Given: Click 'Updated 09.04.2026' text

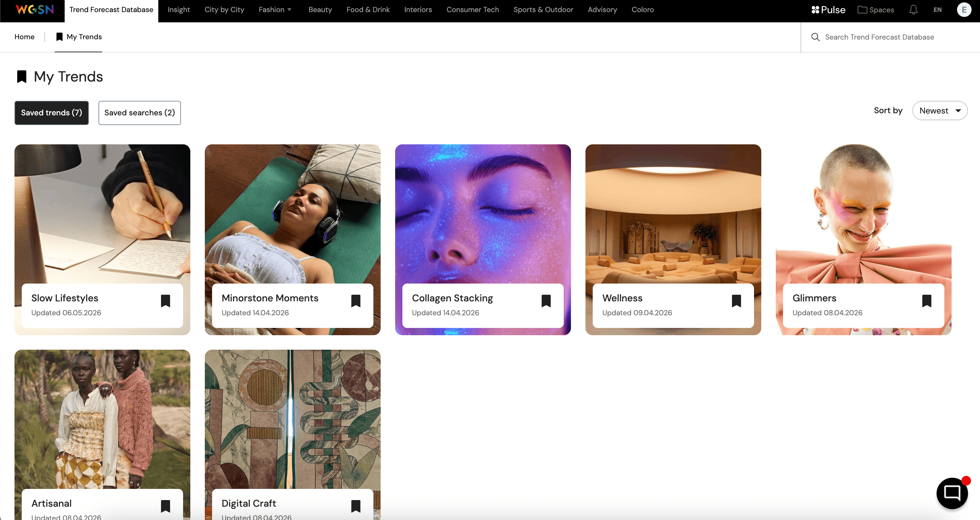Looking at the screenshot, I should click(637, 313).
